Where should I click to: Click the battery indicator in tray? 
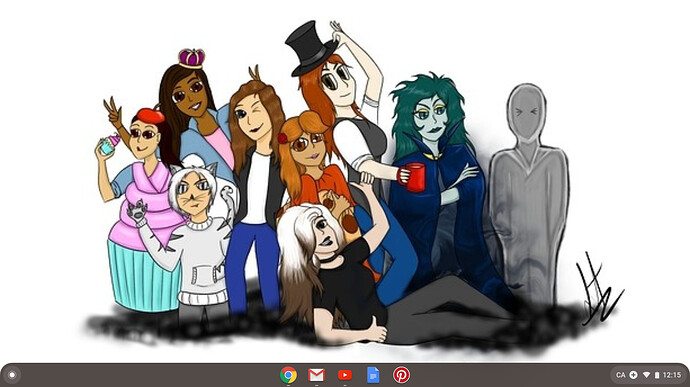(x=657, y=375)
